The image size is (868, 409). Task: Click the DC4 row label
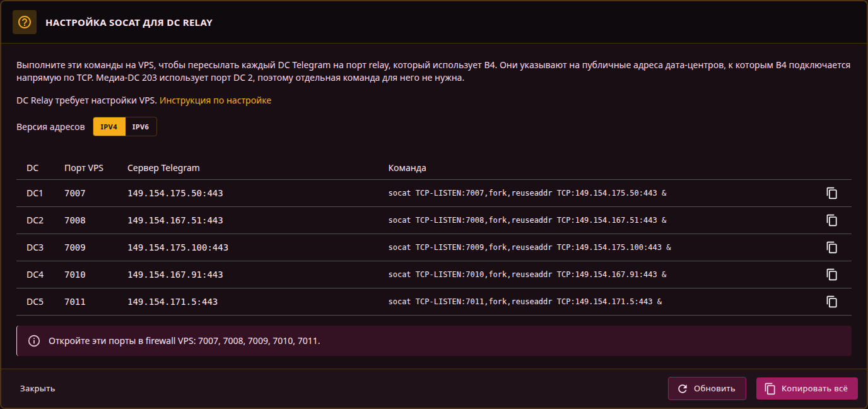(x=35, y=275)
